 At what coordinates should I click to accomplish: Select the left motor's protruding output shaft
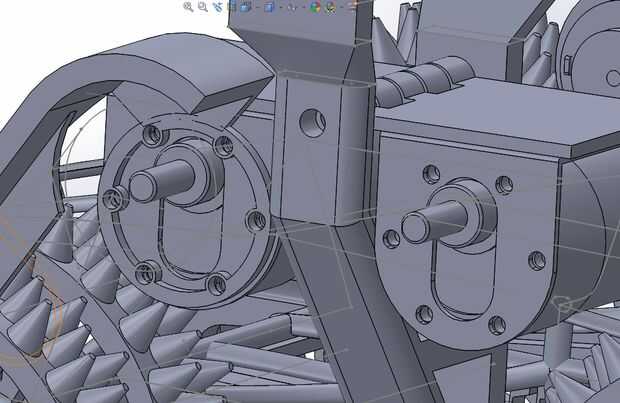(161, 182)
